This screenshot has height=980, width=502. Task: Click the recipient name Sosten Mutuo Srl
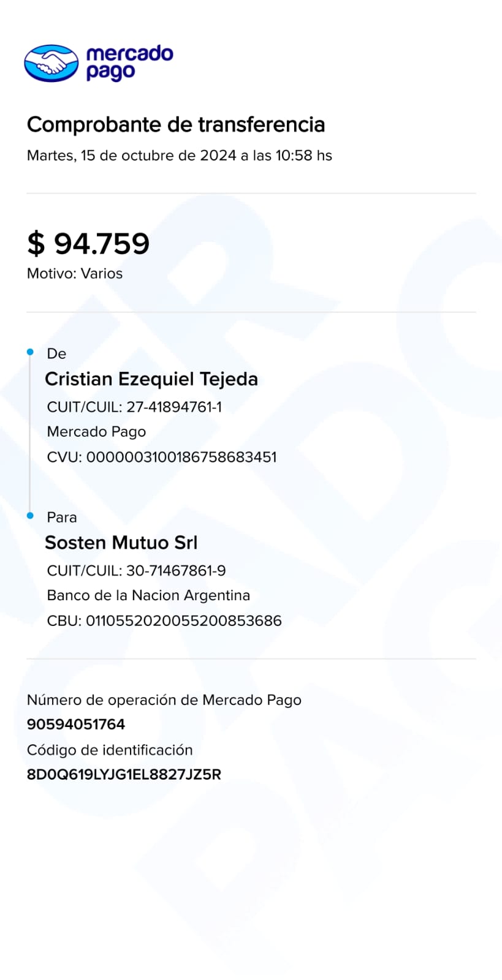121,543
